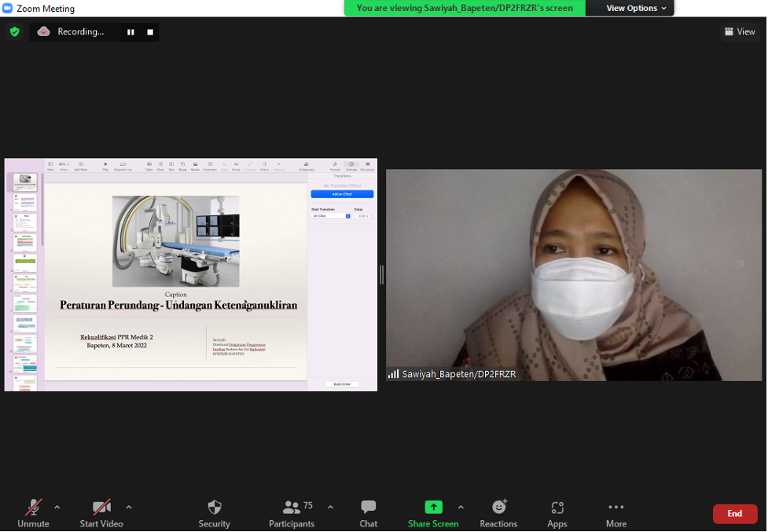This screenshot has height=532, width=768.
Task: Unmute the microphone
Action: [x=33, y=513]
